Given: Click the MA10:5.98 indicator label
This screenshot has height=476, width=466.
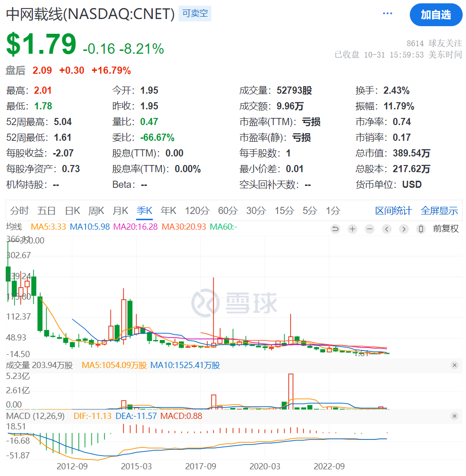Looking at the screenshot, I should (89, 227).
